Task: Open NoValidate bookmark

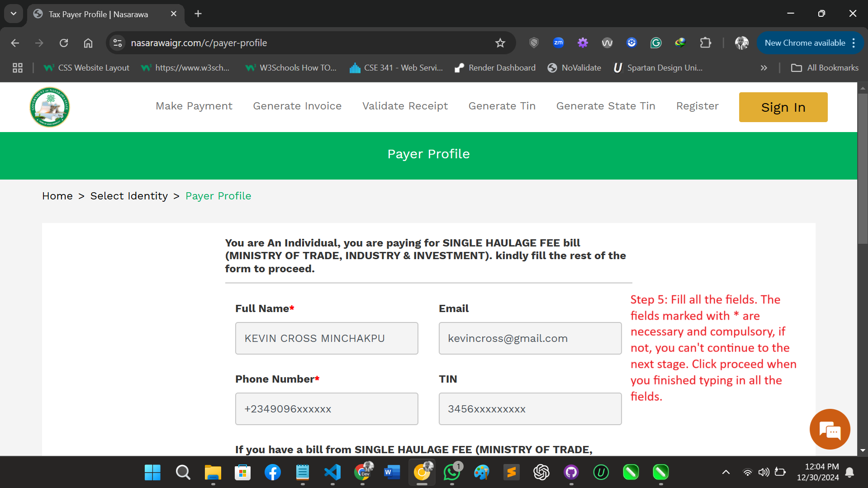Action: [574, 68]
